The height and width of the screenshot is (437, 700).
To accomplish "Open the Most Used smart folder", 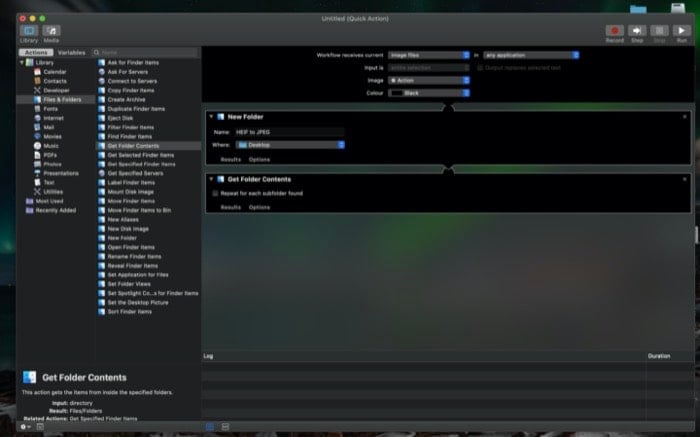I will point(45,201).
